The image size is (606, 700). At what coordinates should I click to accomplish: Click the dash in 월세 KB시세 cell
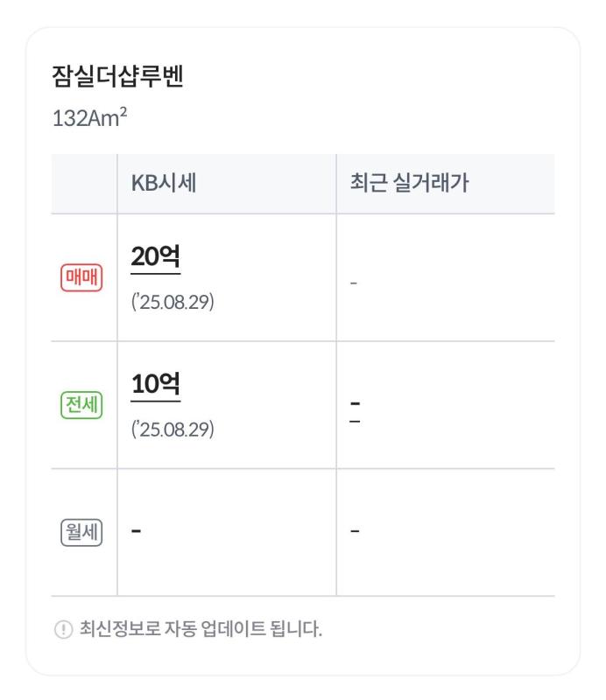137,531
